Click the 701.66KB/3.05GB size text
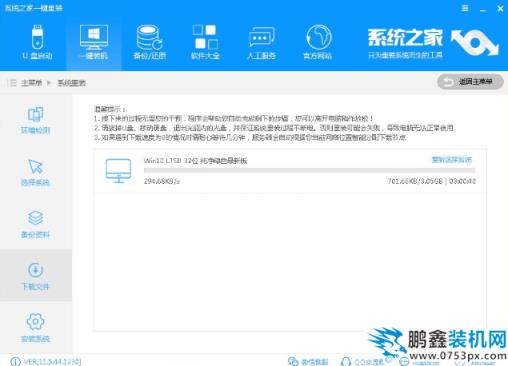This screenshot has width=508, height=366. [x=415, y=181]
